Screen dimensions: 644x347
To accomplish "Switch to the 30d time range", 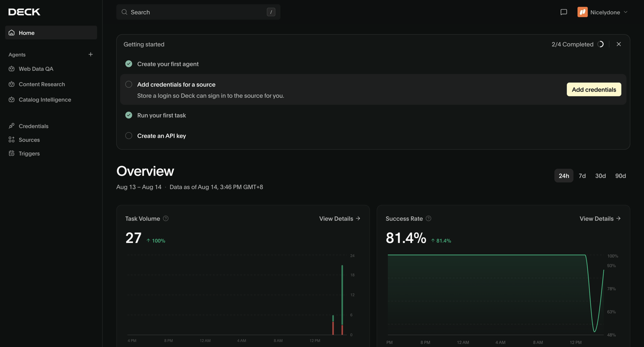I will click(601, 176).
